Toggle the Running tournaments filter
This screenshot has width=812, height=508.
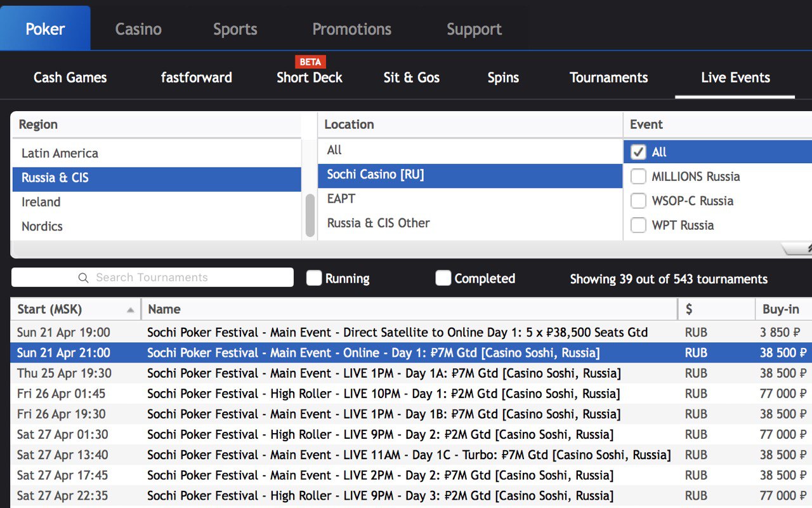pos(314,278)
